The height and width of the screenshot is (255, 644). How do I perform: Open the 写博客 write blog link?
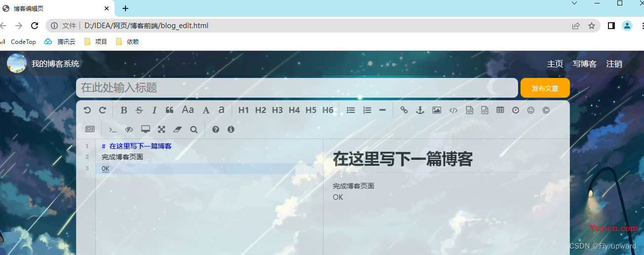pos(585,64)
